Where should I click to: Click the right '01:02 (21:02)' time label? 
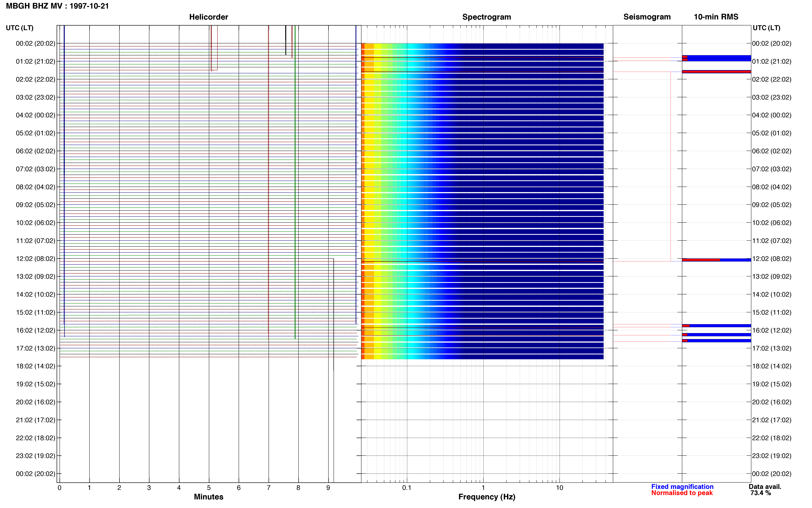tap(772, 61)
